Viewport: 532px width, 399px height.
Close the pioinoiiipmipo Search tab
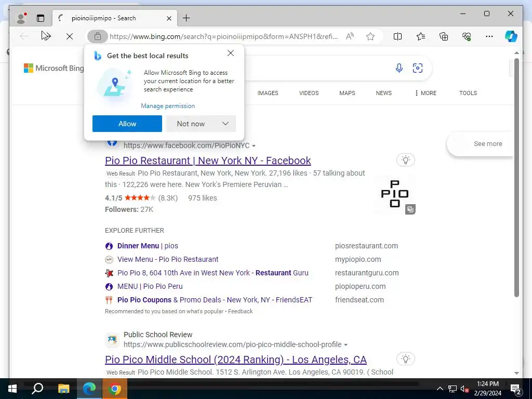(169, 18)
